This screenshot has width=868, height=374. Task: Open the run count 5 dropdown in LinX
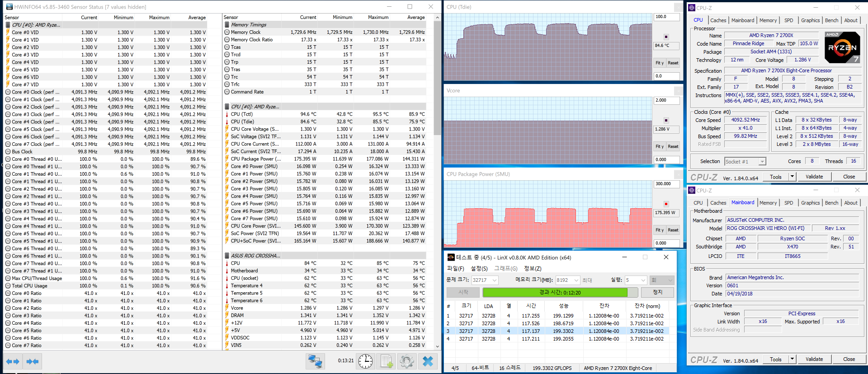(643, 280)
